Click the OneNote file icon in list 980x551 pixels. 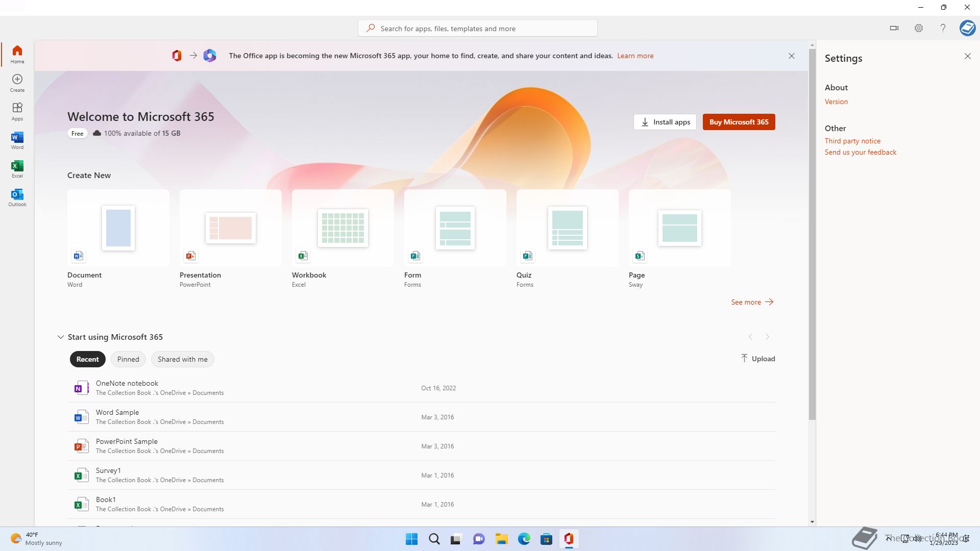click(81, 388)
